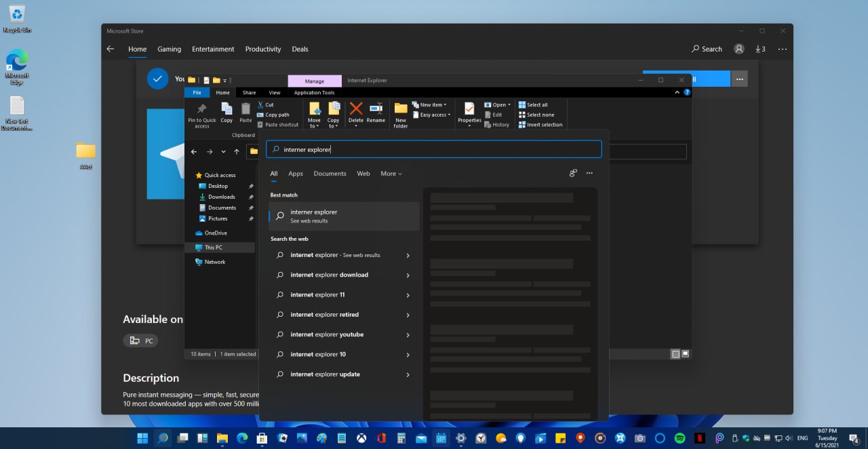Open the search panel's three-dot options menu
Screen dimensions: 868x449
[x=589, y=174]
